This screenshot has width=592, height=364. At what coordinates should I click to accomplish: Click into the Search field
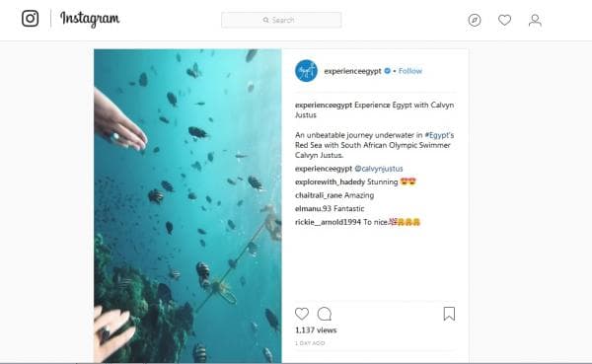pos(281,20)
